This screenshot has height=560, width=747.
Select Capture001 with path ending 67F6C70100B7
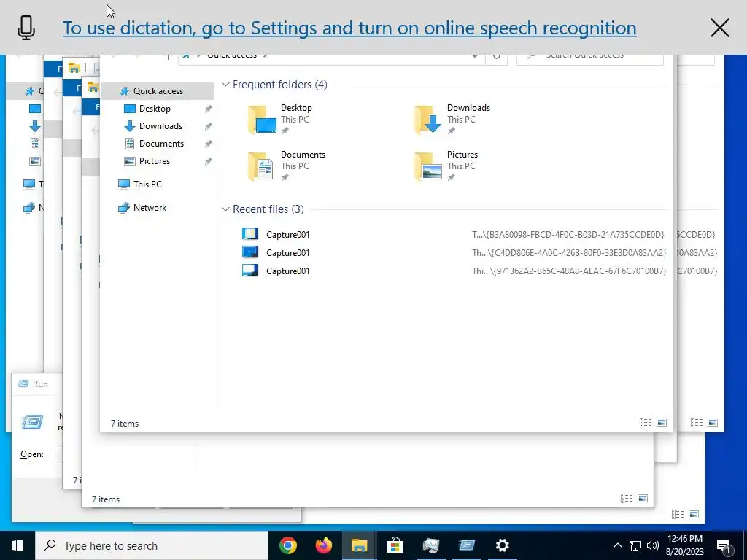pos(454,271)
